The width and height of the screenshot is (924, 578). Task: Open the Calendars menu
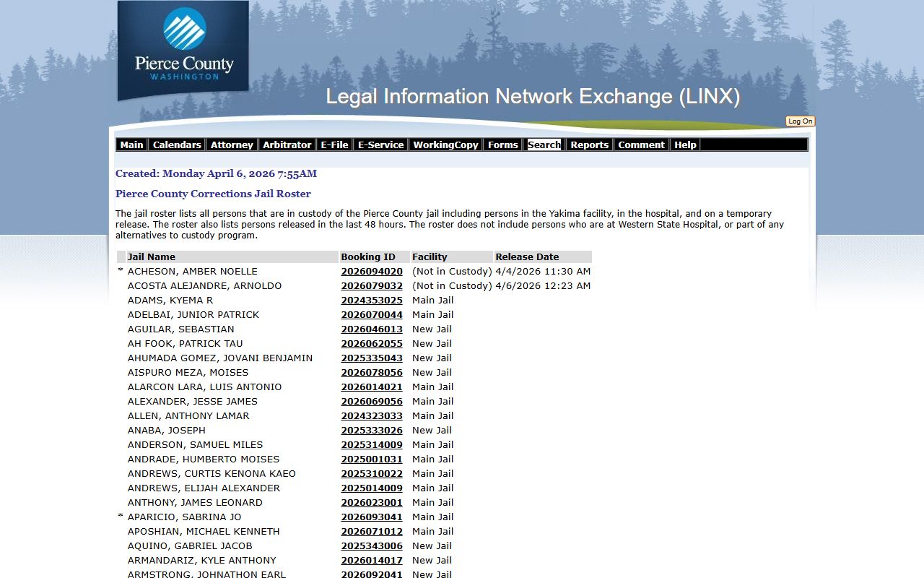tap(177, 144)
